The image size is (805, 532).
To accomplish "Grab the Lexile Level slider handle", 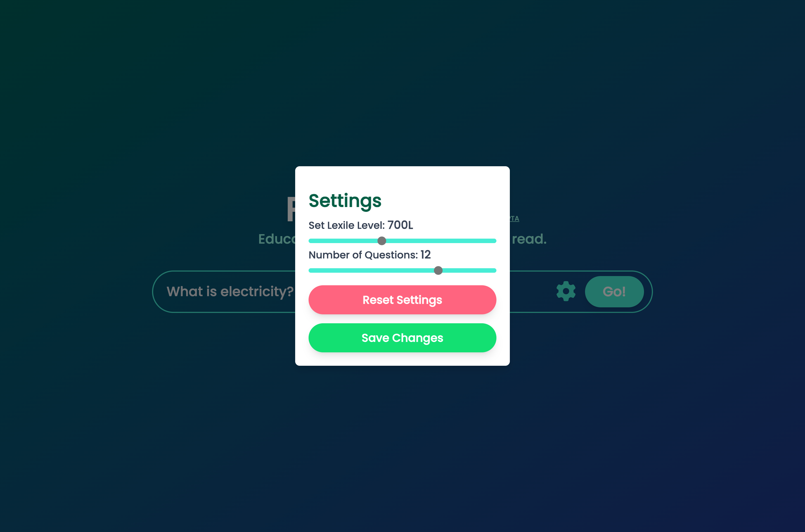I will 382,241.
